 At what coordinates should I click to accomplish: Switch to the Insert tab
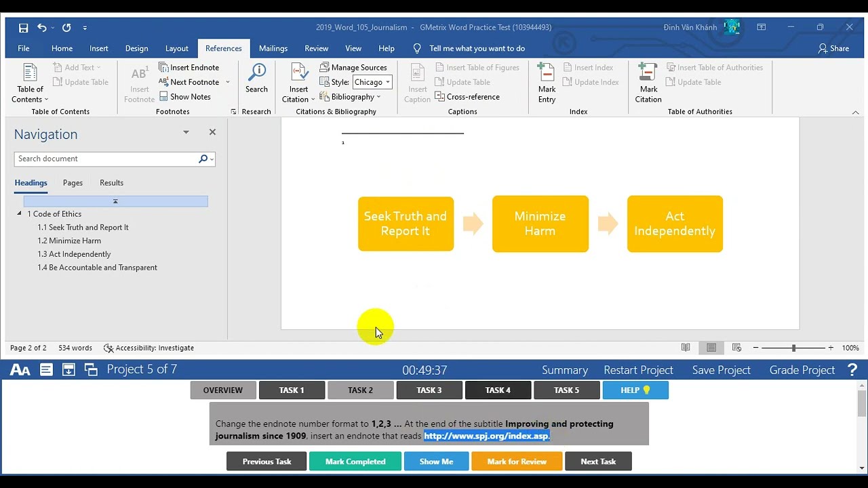[99, 48]
